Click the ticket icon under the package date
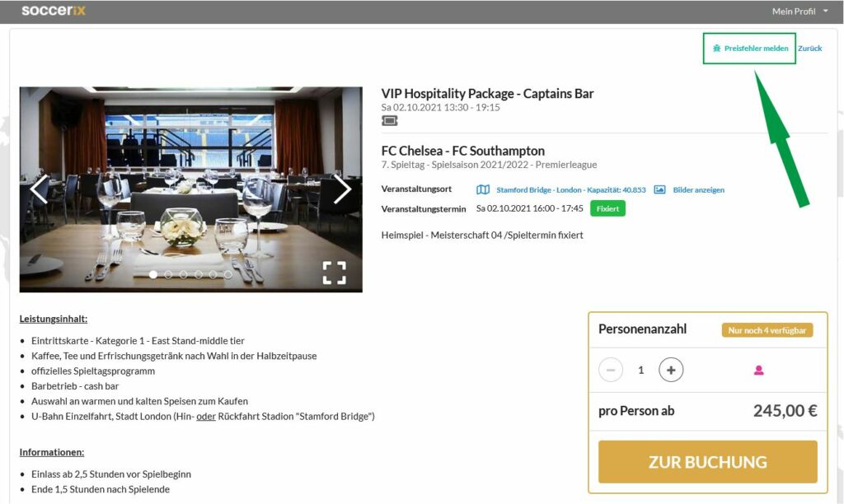Viewport: 844px width, 504px height. click(390, 121)
